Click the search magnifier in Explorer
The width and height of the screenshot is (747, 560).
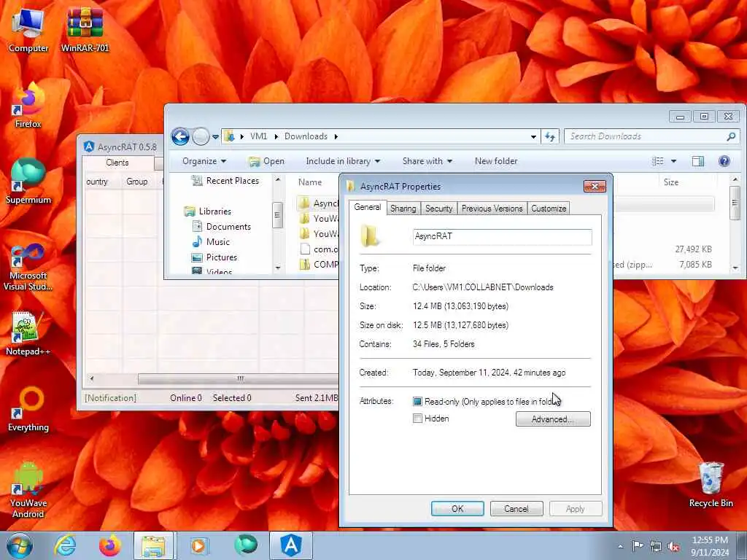[731, 136]
